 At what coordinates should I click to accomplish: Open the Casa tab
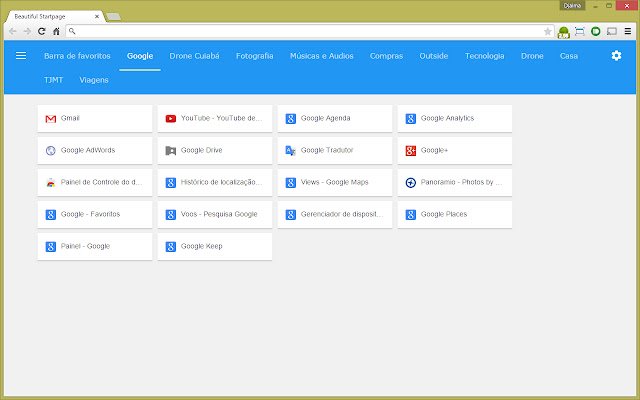click(x=569, y=56)
